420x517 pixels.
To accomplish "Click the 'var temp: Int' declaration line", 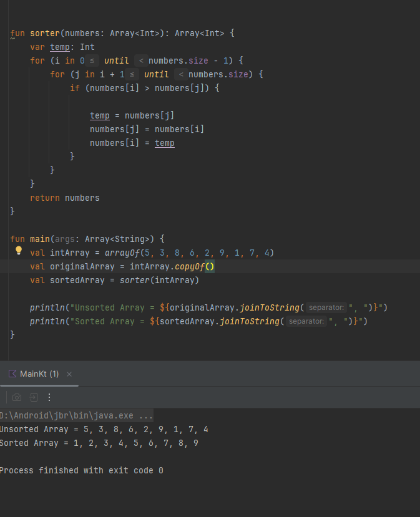I will (x=62, y=47).
